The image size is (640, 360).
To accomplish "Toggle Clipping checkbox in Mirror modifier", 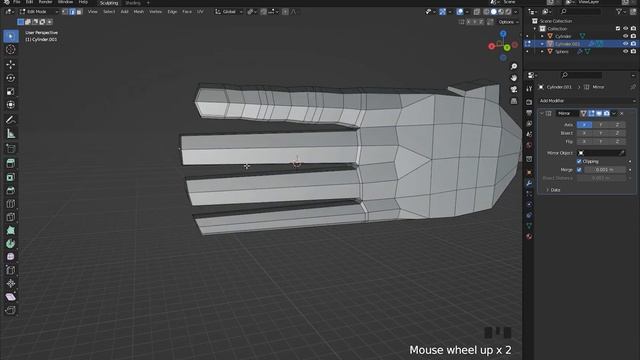I will coord(579,161).
